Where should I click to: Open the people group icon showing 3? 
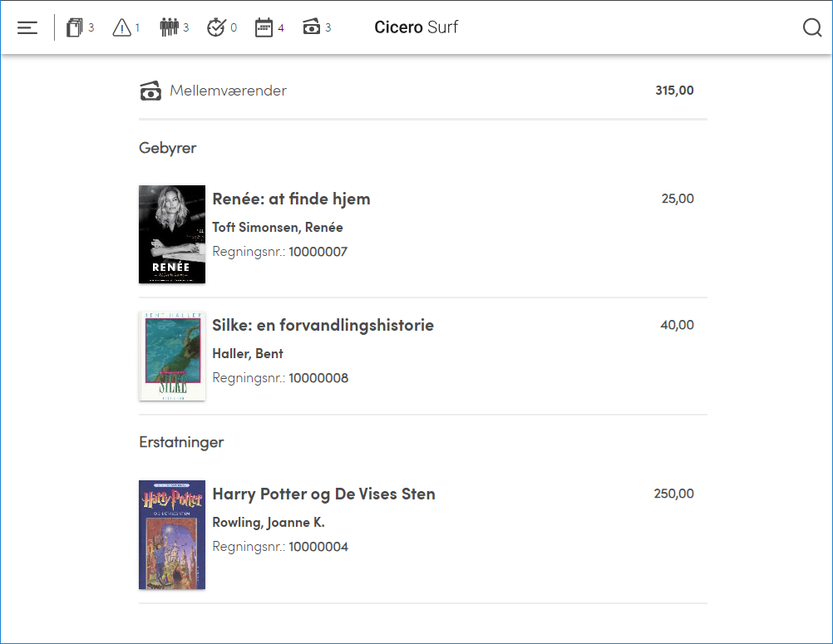169,27
